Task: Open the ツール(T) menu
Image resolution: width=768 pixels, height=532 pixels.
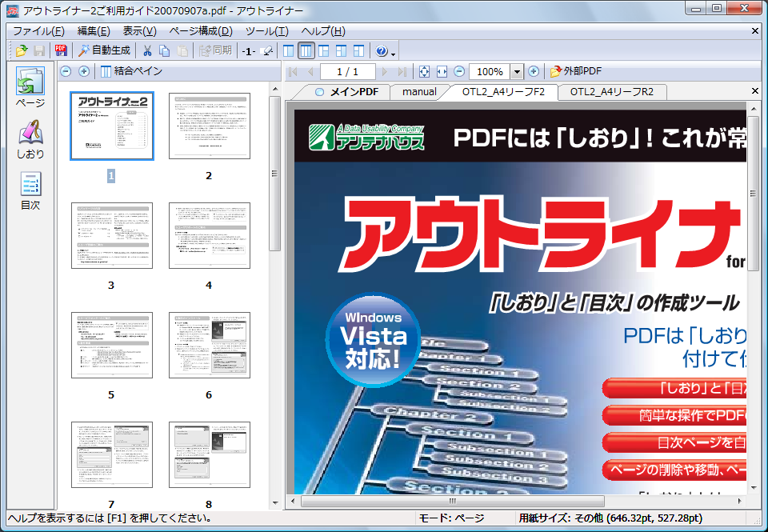Action: [267, 31]
